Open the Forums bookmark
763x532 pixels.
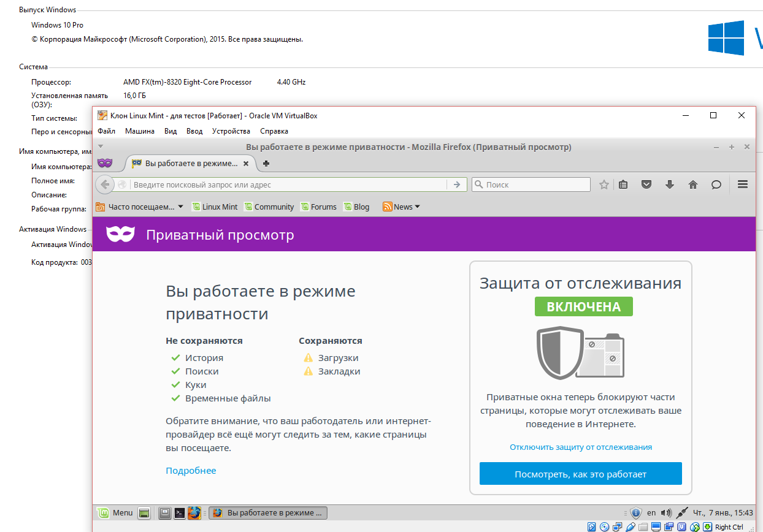tap(318, 207)
